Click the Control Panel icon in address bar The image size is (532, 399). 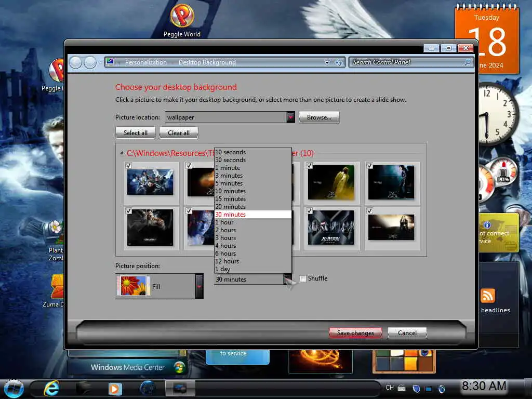pyautogui.click(x=110, y=62)
